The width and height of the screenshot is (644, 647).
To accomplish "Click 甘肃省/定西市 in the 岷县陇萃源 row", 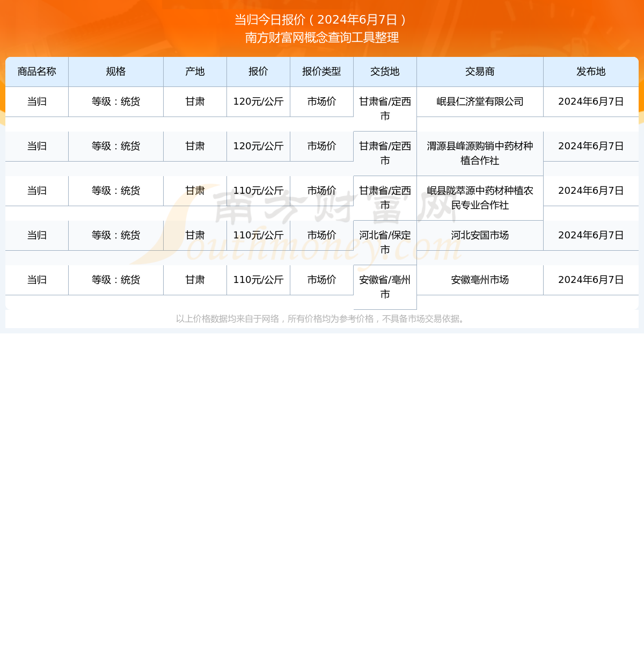I will tap(385, 198).
